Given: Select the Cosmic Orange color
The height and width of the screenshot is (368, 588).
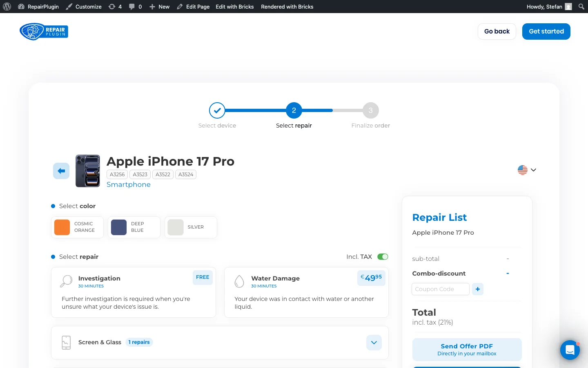Looking at the screenshot, I should tap(77, 227).
